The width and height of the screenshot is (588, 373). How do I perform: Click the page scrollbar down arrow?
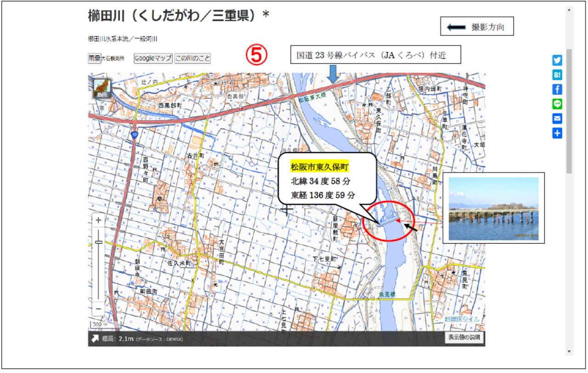569,352
